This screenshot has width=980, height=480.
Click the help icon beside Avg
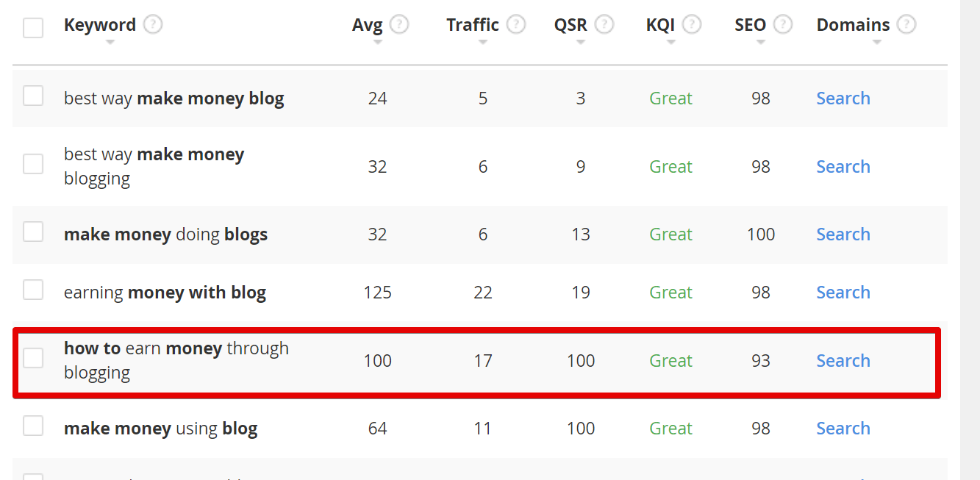(399, 25)
